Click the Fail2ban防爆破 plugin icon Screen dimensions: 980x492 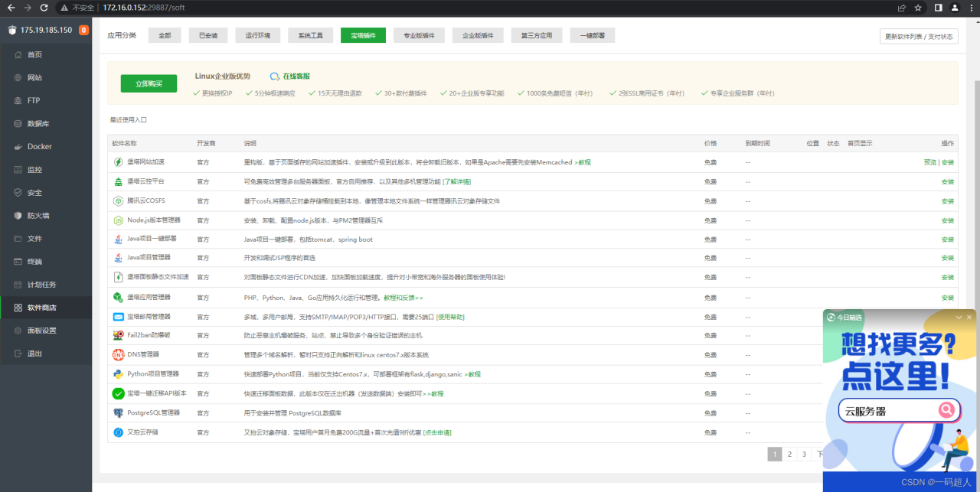(x=118, y=335)
